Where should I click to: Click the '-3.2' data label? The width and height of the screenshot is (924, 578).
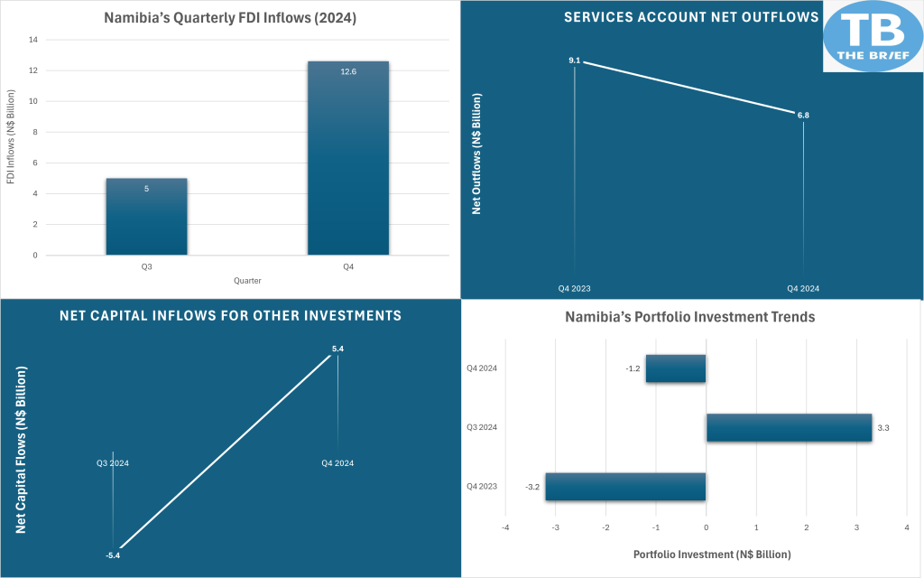click(532, 487)
